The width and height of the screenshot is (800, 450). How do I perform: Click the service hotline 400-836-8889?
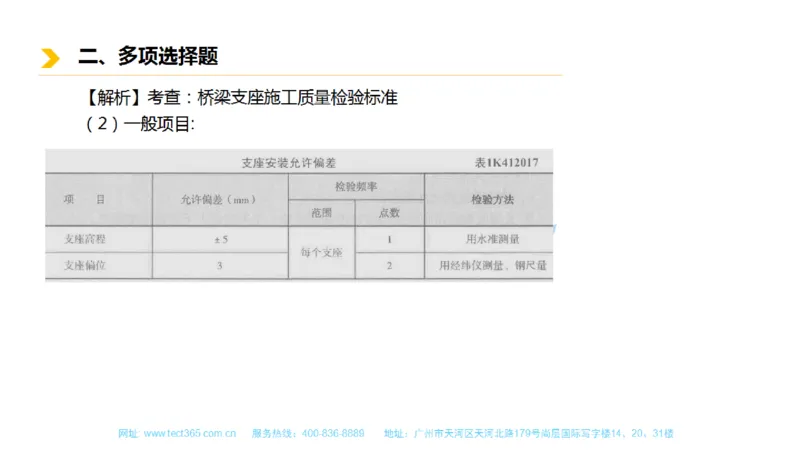(333, 434)
